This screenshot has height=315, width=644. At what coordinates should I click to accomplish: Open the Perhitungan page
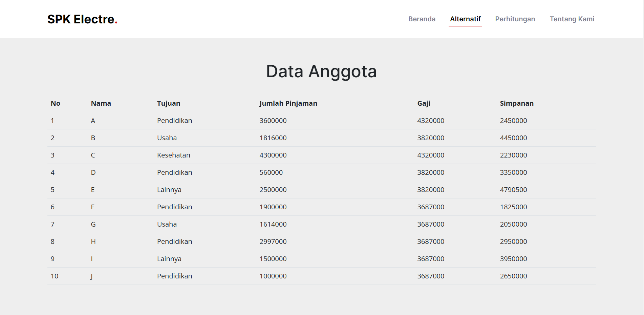(515, 19)
